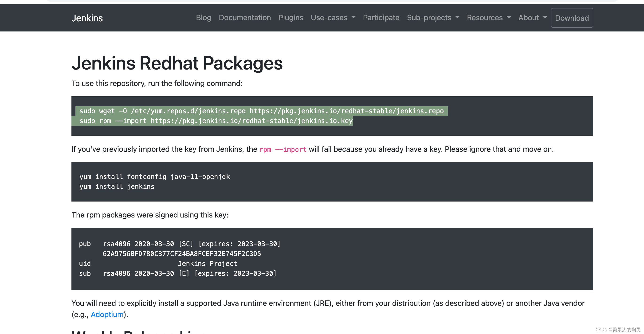Screen dimensions: 644x334
Task: Click the pub rsa4096 key line
Action: [180, 244]
